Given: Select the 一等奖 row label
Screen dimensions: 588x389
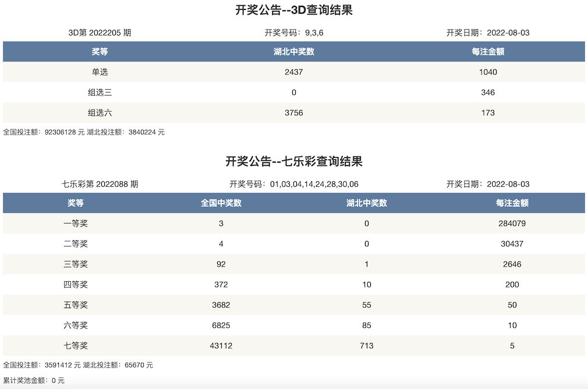Looking at the screenshot, I should pos(75,224).
